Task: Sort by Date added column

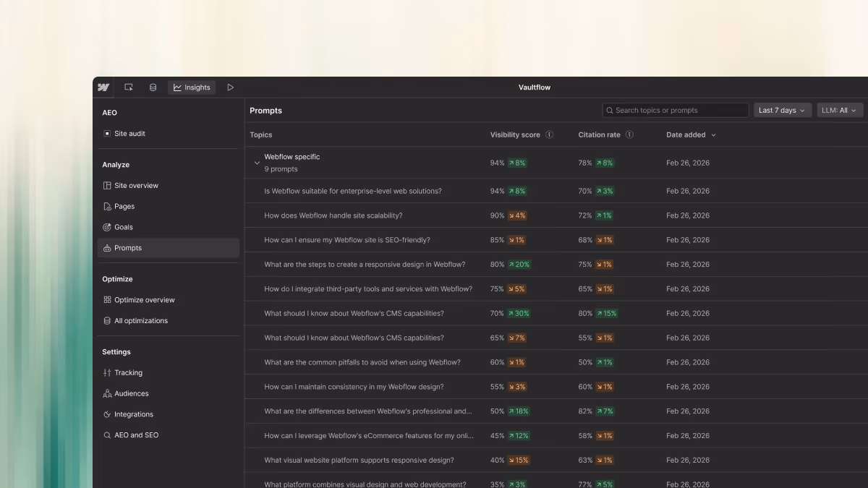Action: tap(691, 135)
